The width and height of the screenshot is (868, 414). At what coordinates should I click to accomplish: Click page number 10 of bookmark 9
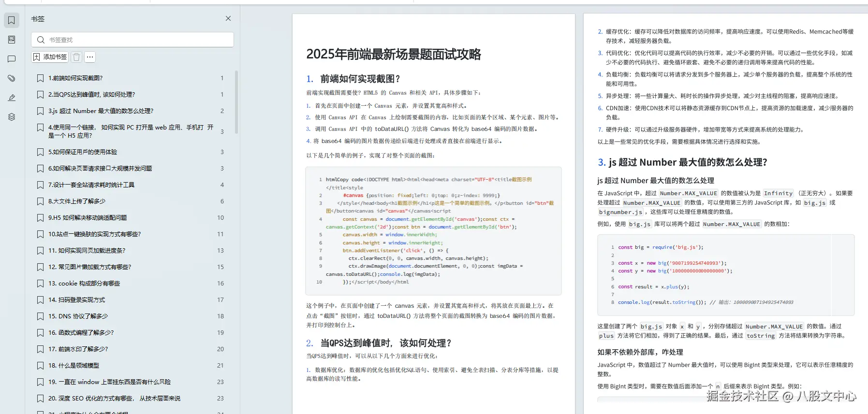[221, 217]
